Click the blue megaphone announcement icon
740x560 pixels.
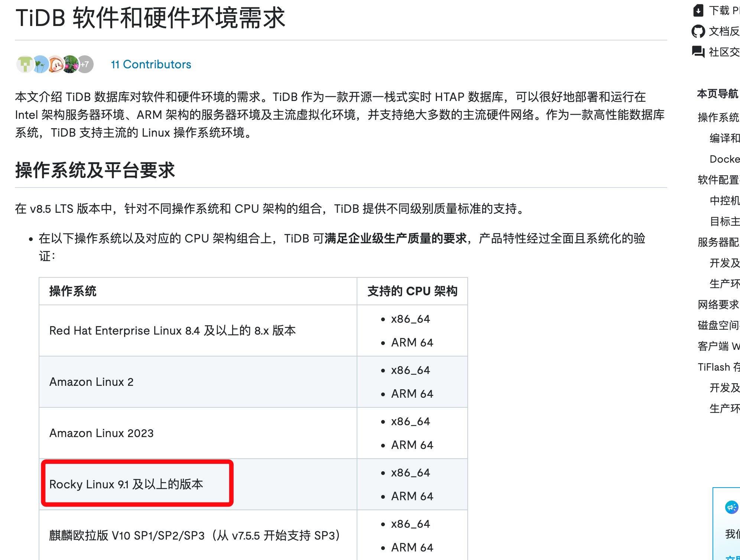click(x=731, y=507)
